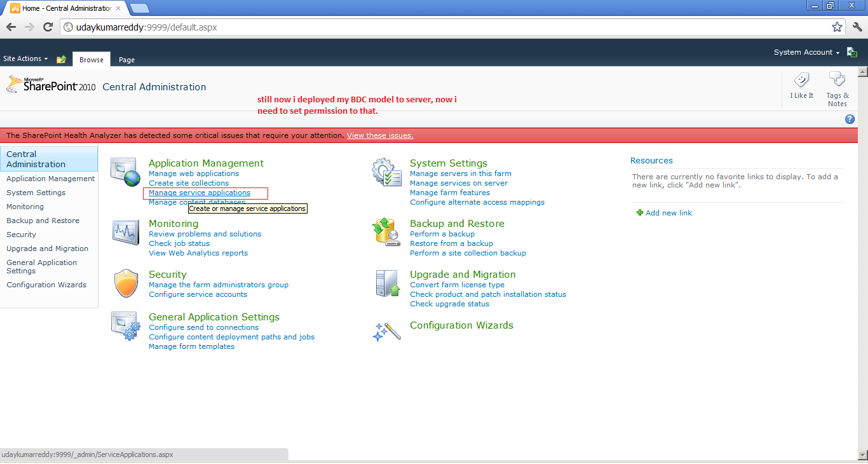868x464 pixels.
Task: Open Manage form templates link
Action: (191, 346)
